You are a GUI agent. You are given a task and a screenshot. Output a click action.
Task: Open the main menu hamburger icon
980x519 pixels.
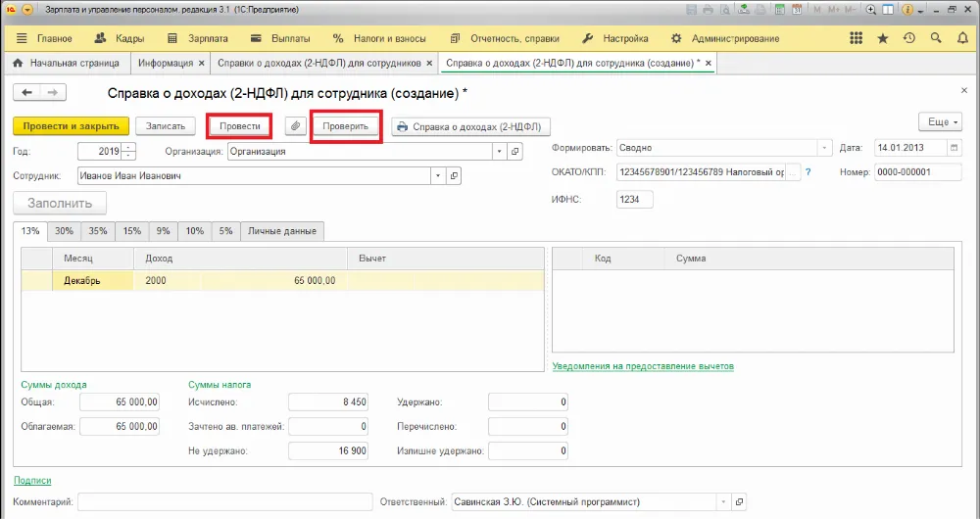coord(22,38)
